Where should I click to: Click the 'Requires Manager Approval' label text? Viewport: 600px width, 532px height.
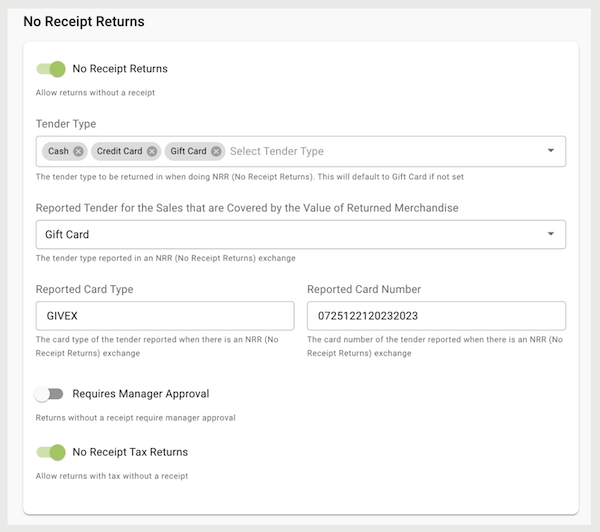(x=141, y=394)
